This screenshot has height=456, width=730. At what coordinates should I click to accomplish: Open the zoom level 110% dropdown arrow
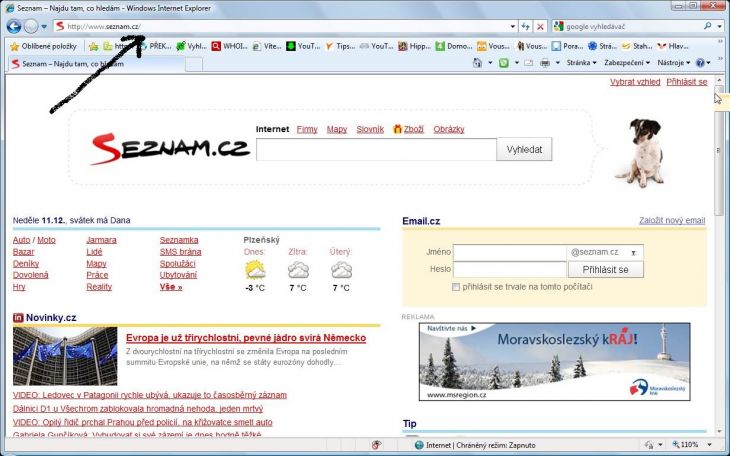click(x=710, y=445)
